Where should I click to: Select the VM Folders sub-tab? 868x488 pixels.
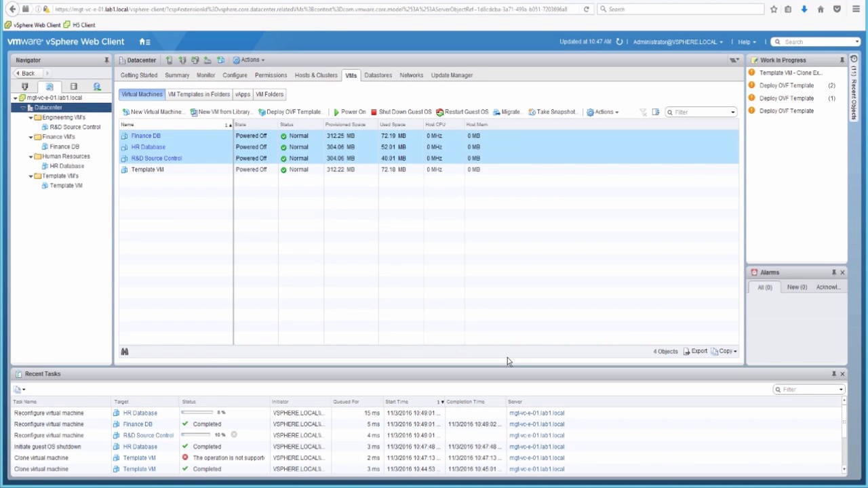pos(269,94)
